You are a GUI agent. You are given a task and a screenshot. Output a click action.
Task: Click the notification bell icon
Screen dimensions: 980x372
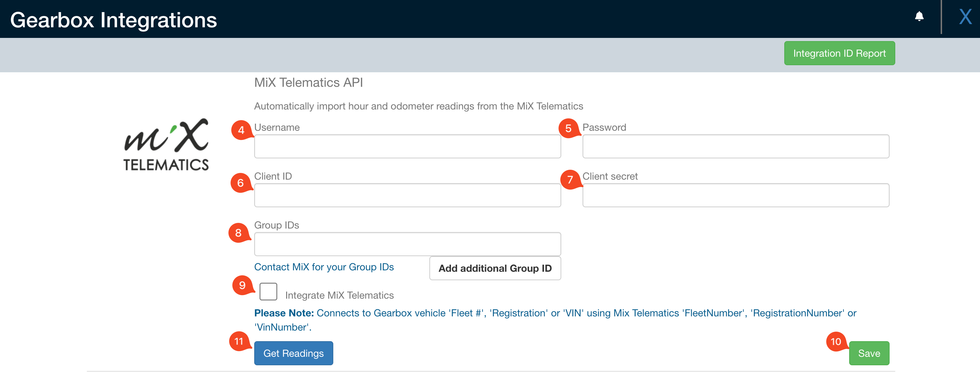[919, 16]
